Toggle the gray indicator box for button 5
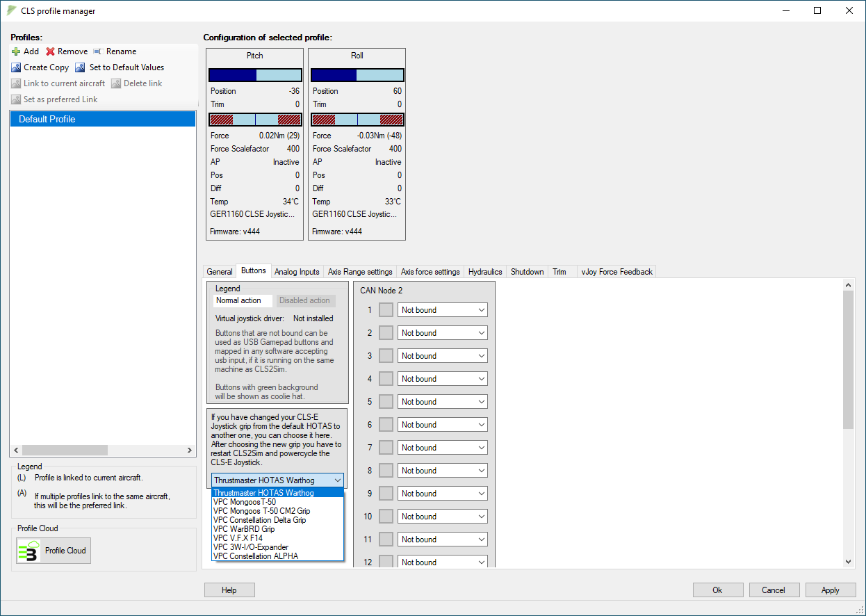 pyautogui.click(x=386, y=402)
